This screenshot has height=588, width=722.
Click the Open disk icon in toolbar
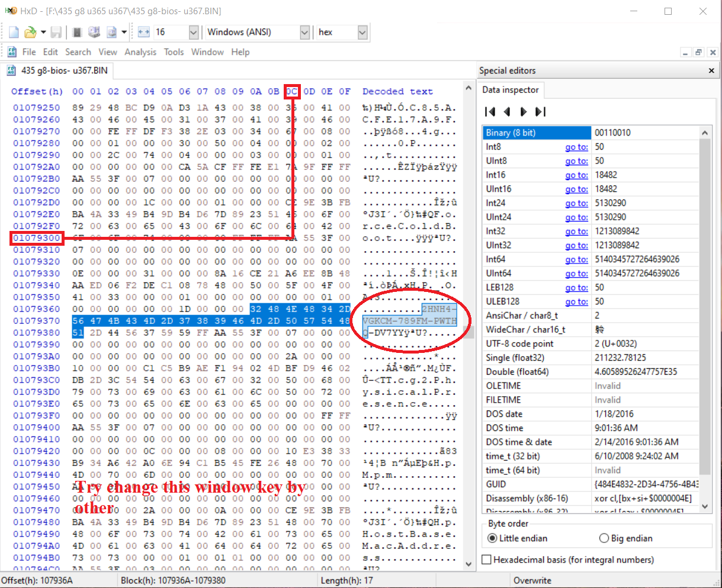tap(94, 32)
